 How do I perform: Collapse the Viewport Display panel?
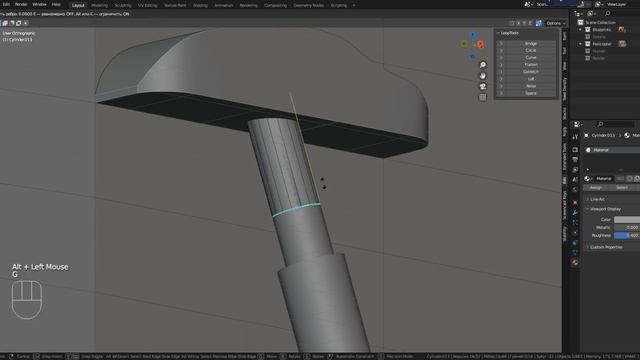(x=588, y=209)
